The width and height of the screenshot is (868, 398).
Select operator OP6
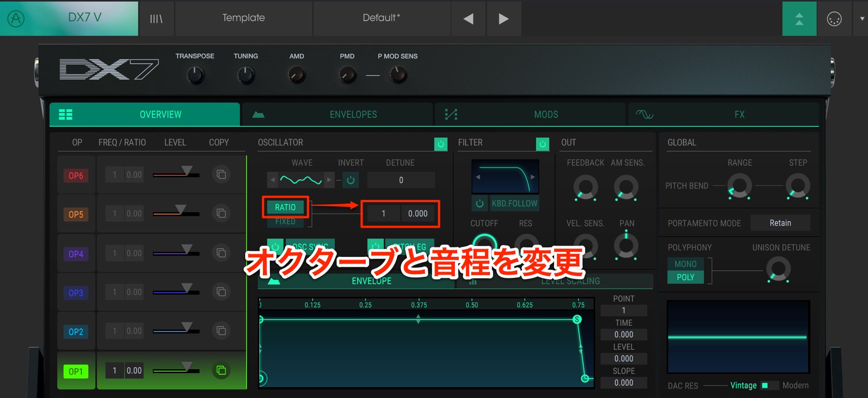point(76,175)
